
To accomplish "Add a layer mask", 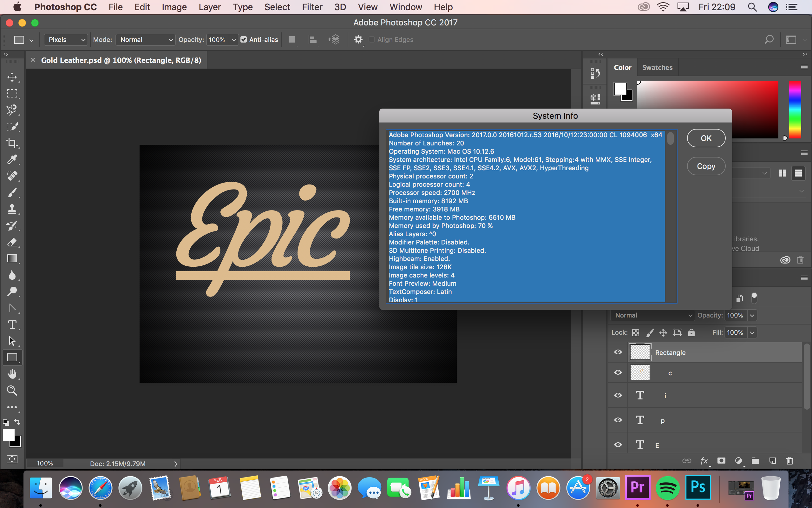I will [x=721, y=461].
